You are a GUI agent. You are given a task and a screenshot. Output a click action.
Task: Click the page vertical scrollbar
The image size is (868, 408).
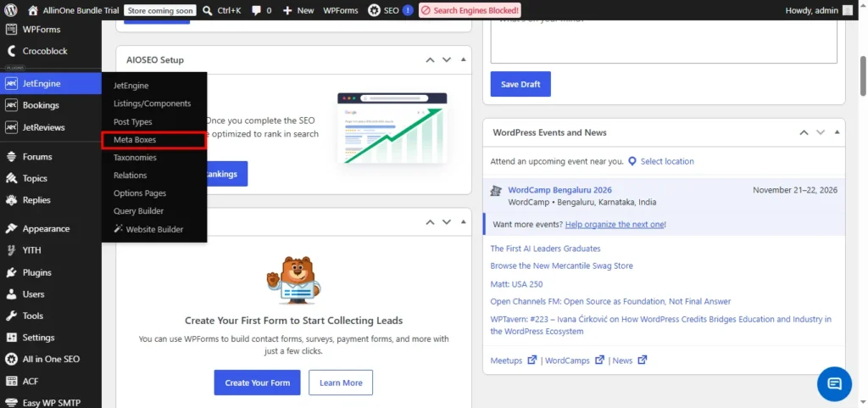pyautogui.click(x=862, y=75)
